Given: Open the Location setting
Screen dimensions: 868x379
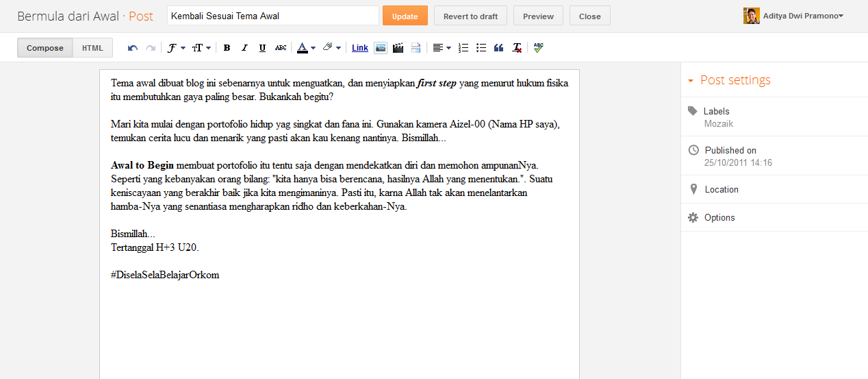Looking at the screenshot, I should (774, 189).
